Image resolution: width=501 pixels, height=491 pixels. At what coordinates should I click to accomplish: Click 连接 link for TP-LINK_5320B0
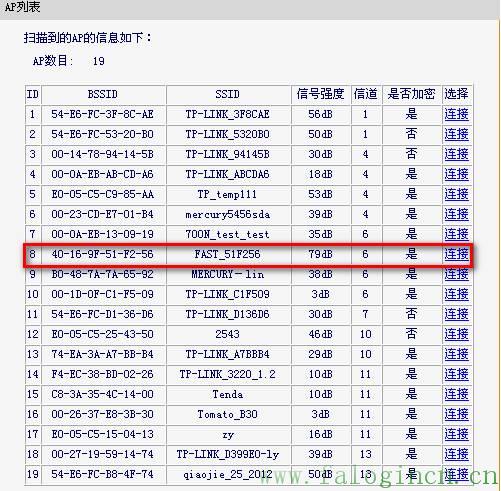456,134
